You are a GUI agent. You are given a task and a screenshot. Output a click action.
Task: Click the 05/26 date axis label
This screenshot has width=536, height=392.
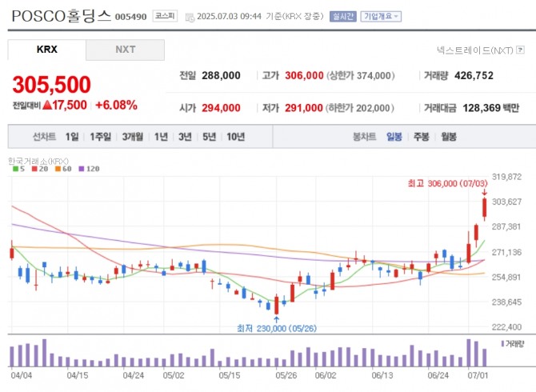pyautogui.click(x=286, y=375)
